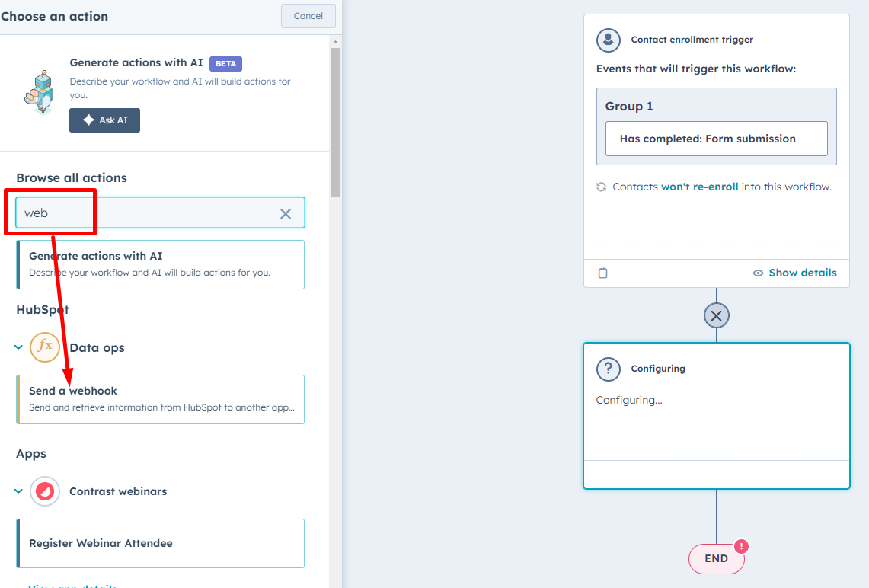The height and width of the screenshot is (588, 869).
Task: Collapse the Contrast webinars section chevron
Action: point(18,491)
